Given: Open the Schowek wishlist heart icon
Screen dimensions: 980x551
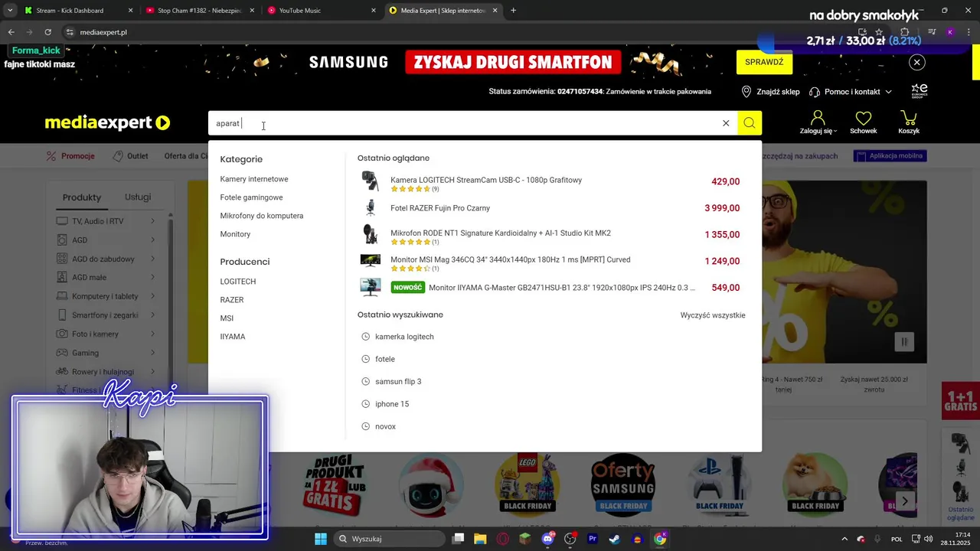Looking at the screenshot, I should (x=864, y=119).
